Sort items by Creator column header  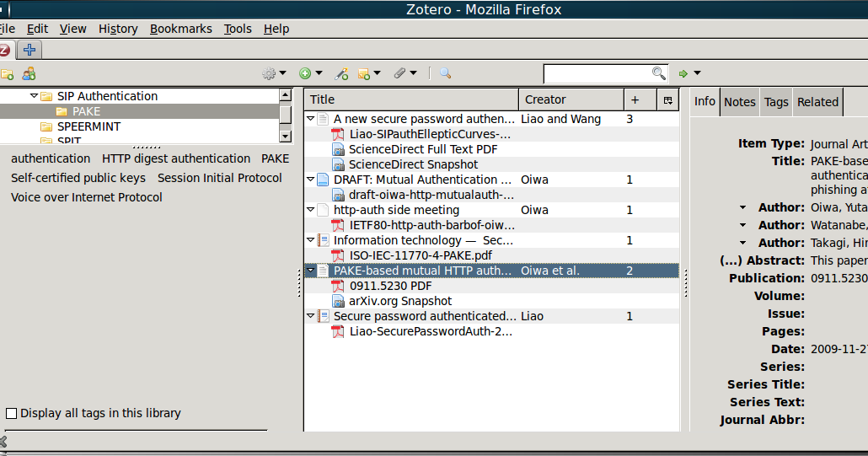click(571, 99)
